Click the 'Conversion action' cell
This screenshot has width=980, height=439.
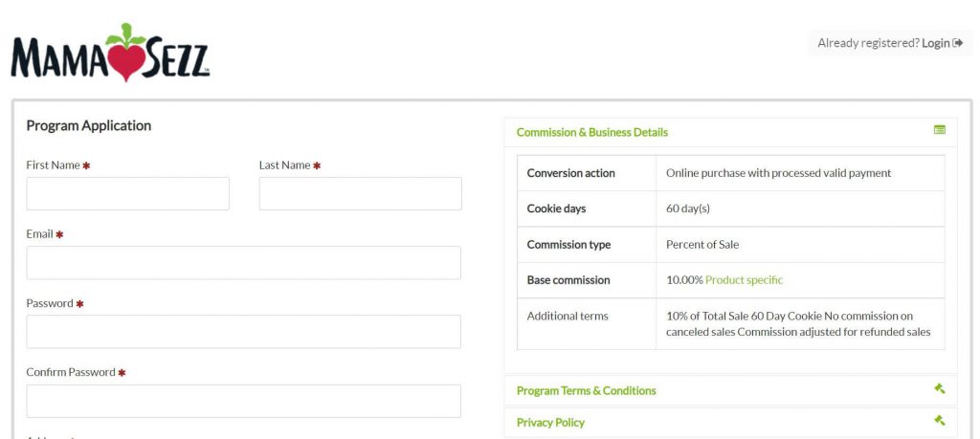pyautogui.click(x=587, y=173)
